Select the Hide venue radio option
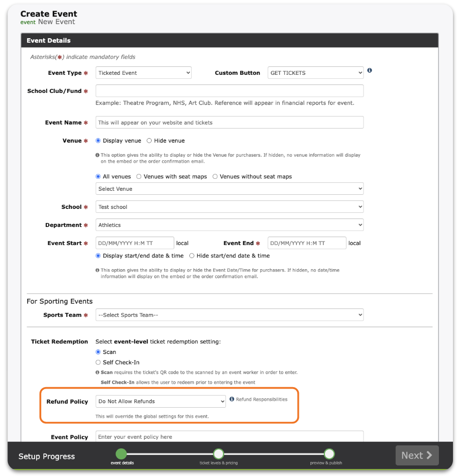The width and height of the screenshot is (460, 476). 149,141
